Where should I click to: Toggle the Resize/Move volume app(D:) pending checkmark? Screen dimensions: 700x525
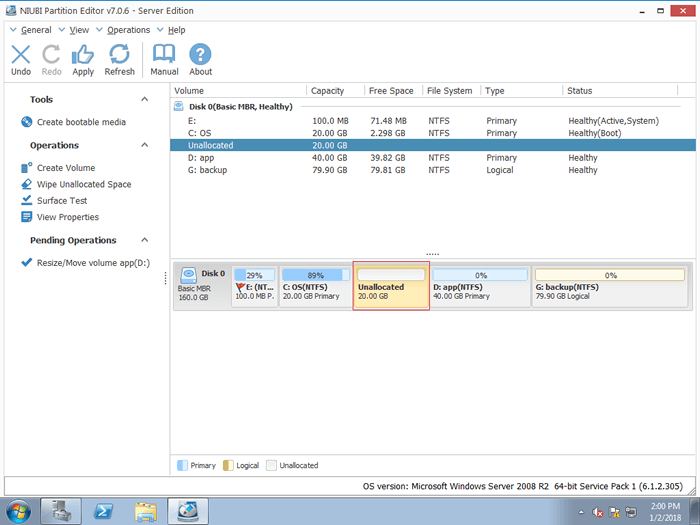pyautogui.click(x=26, y=262)
